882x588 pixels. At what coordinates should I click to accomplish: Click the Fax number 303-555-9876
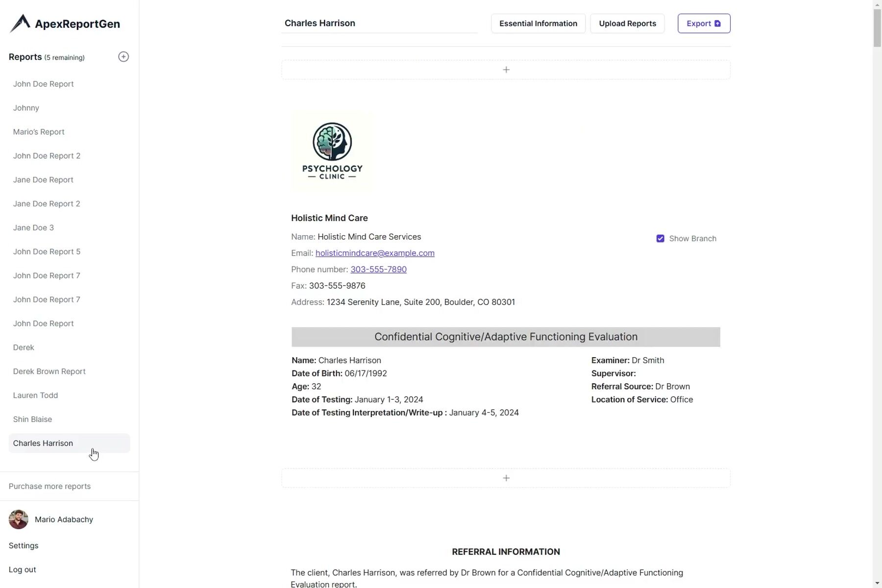(x=337, y=286)
